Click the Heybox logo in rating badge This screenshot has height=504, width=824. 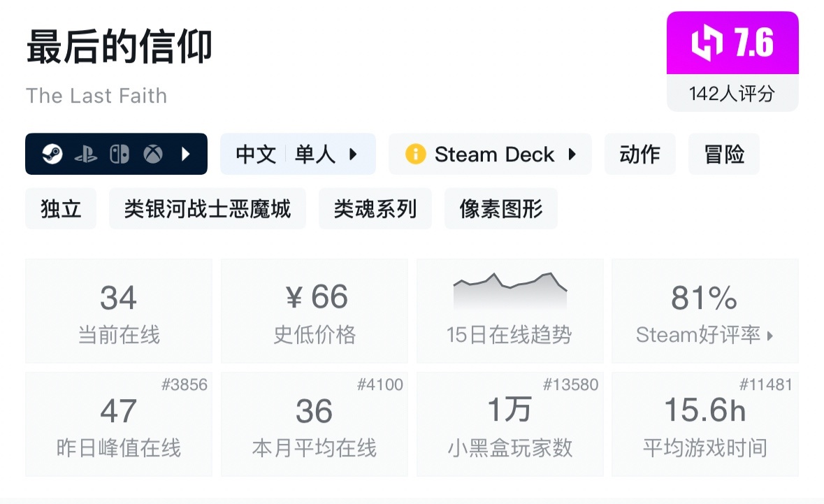(707, 43)
